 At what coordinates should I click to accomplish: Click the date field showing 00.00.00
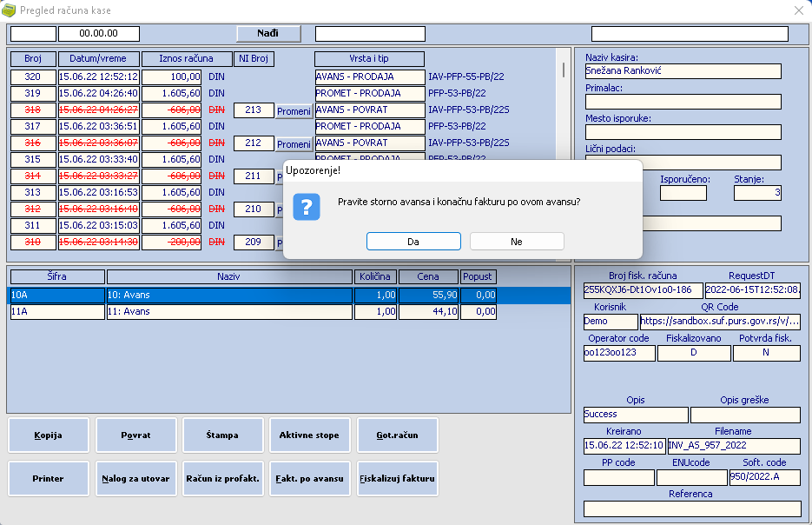(99, 34)
